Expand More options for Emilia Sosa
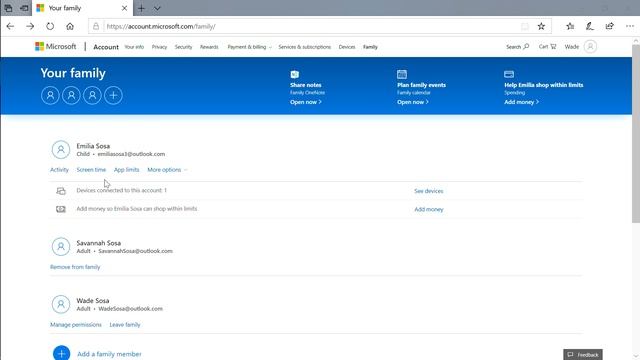 click(x=167, y=170)
